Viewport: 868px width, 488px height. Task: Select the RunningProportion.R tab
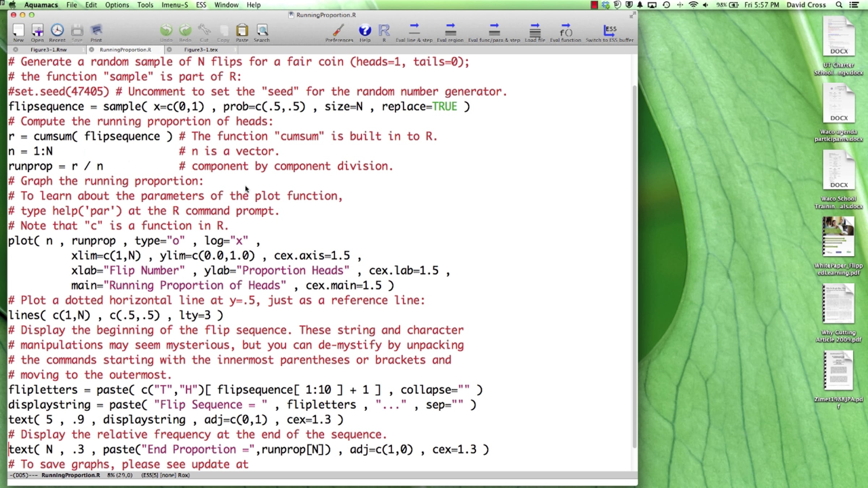click(125, 50)
